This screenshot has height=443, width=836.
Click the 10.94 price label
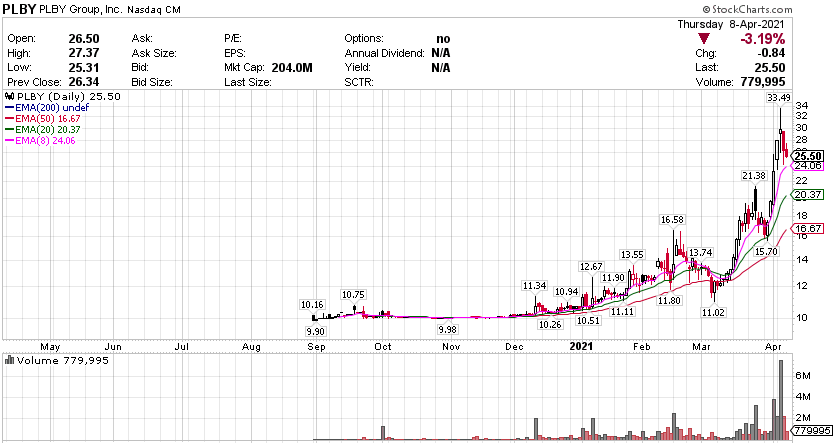567,292
